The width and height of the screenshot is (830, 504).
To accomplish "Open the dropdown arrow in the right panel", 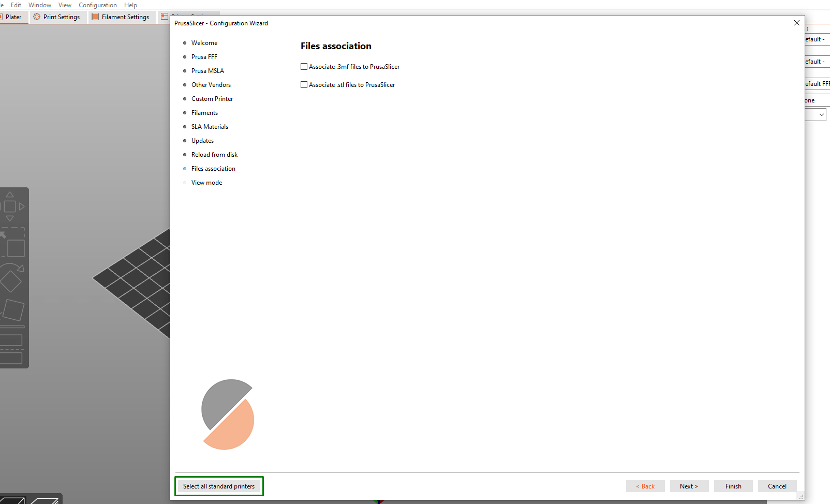I will (x=821, y=115).
